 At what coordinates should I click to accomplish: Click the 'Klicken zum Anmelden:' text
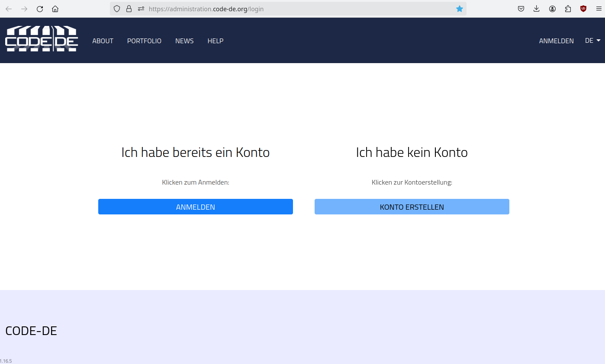pos(196,182)
